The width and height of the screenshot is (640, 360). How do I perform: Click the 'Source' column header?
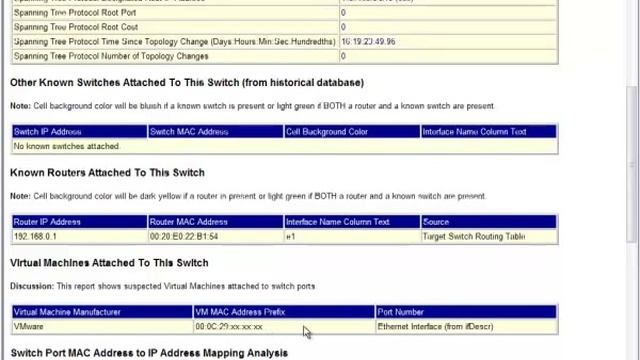[x=489, y=222]
